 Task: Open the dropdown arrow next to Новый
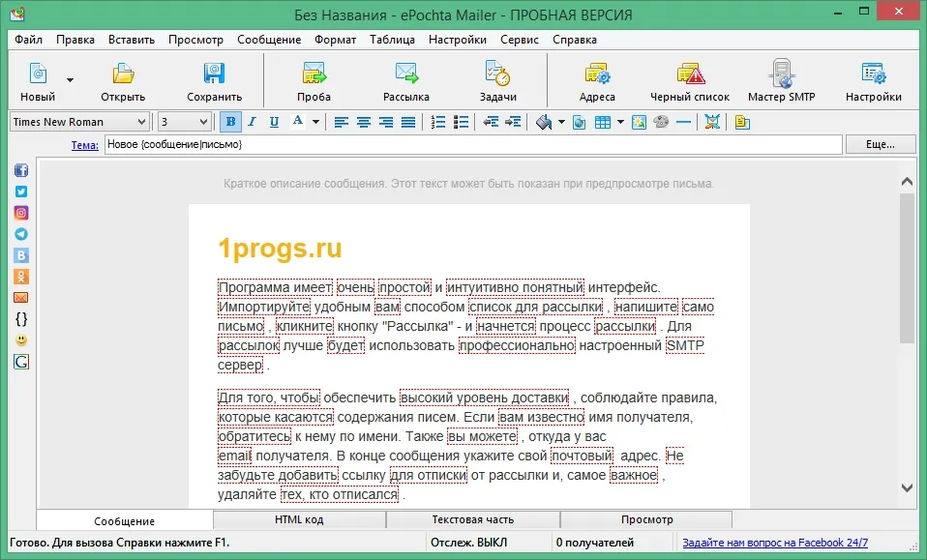click(70, 79)
